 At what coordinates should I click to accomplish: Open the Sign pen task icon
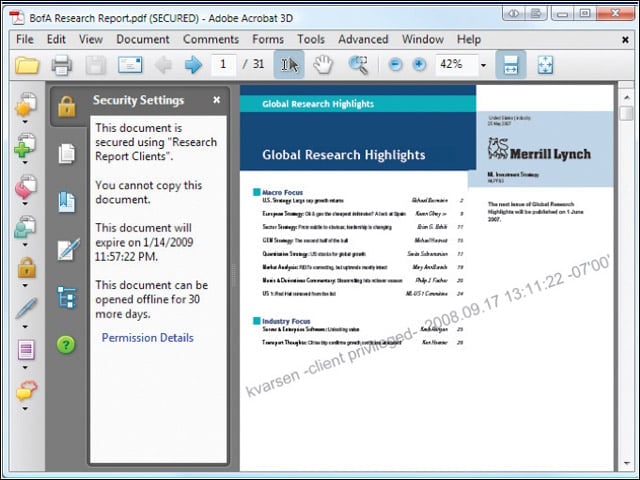26,308
